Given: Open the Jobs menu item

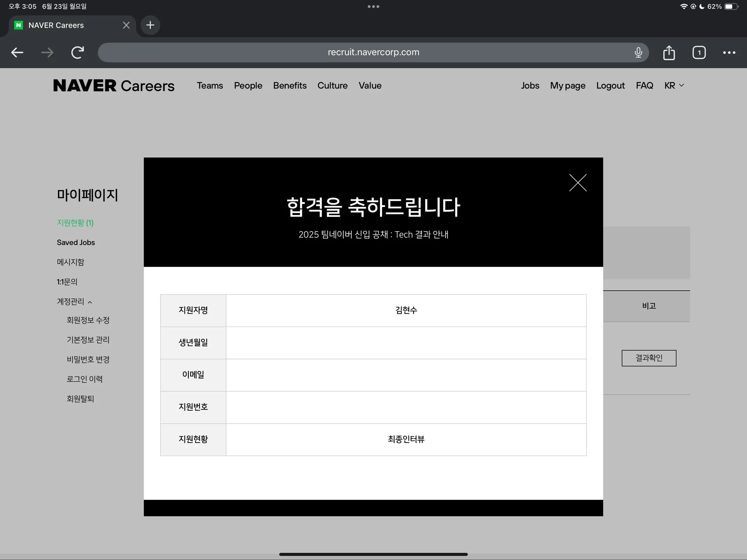Looking at the screenshot, I should click(530, 86).
